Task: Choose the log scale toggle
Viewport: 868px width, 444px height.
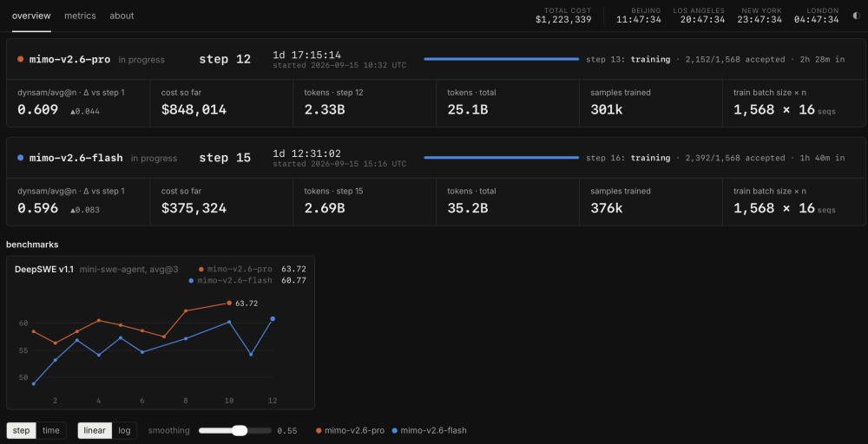Action: [x=124, y=430]
